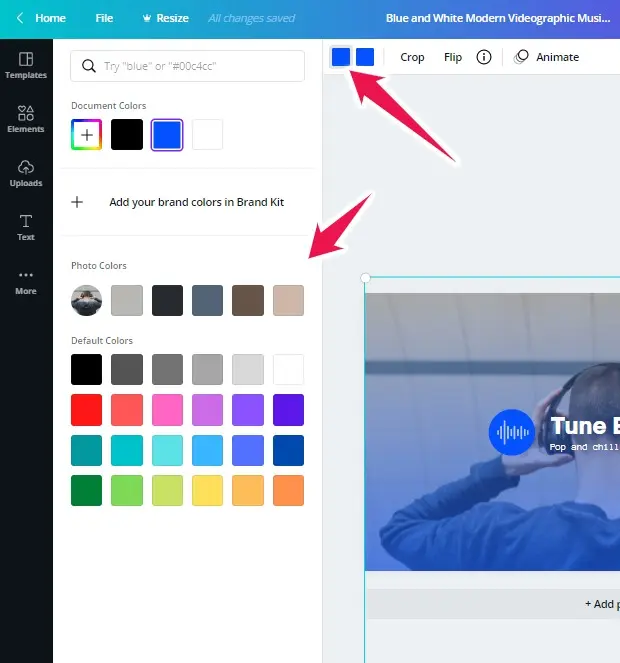Image resolution: width=620 pixels, height=663 pixels.
Task: Pick the red default color swatch
Action: (x=87, y=410)
